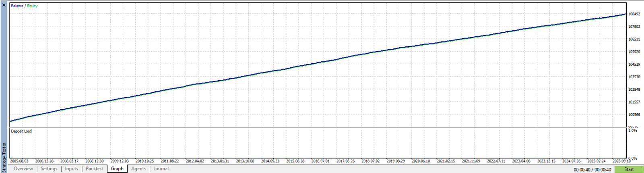
Task: Click the Strategy Tester vertical title
Action: coord(4,156)
